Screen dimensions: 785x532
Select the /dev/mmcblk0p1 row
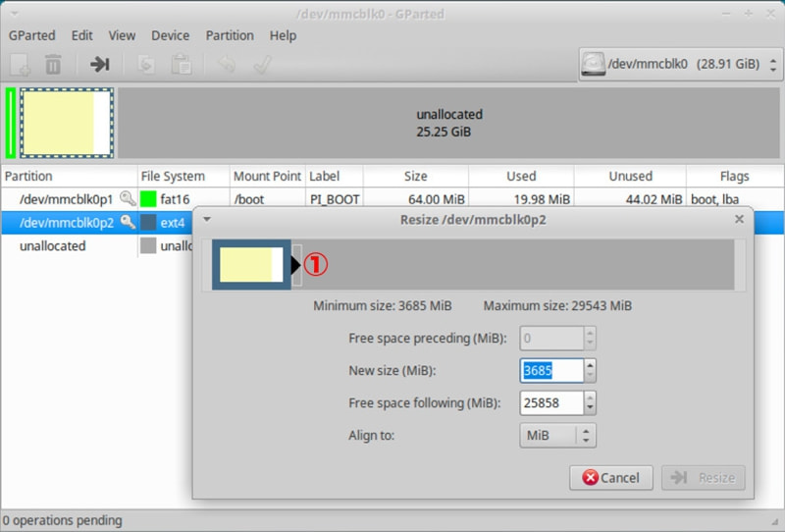[392, 199]
